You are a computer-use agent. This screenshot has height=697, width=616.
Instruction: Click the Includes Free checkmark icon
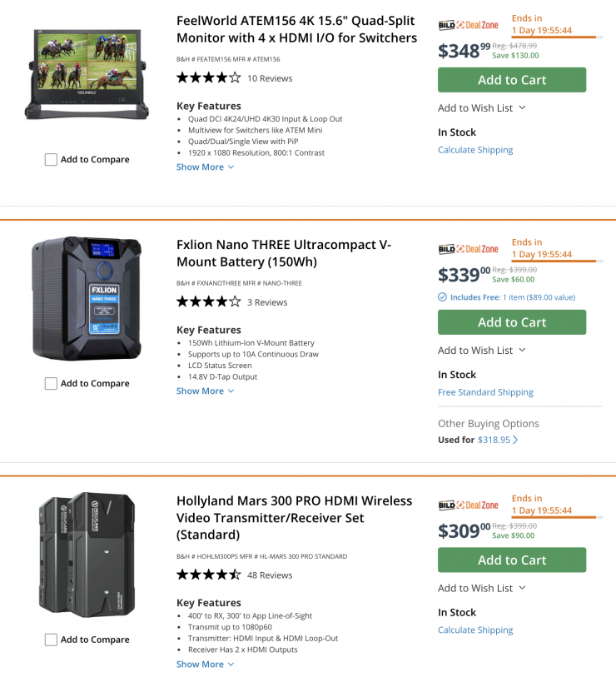point(442,297)
